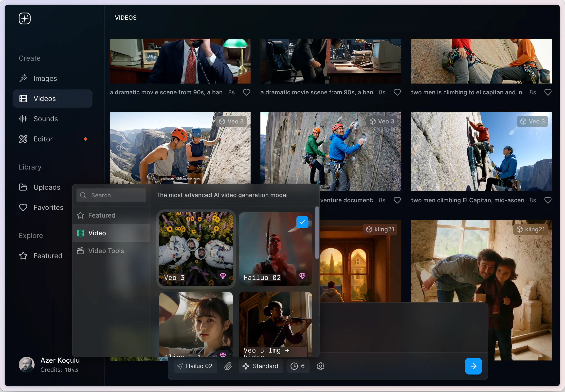Click the 'Azer Koçulu' user name
565x392 pixels.
pos(60,360)
